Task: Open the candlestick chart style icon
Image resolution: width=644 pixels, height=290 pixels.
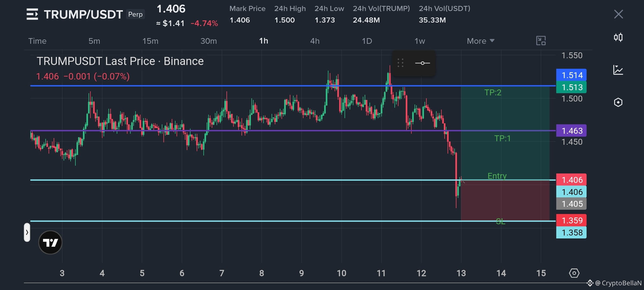Action: click(618, 37)
